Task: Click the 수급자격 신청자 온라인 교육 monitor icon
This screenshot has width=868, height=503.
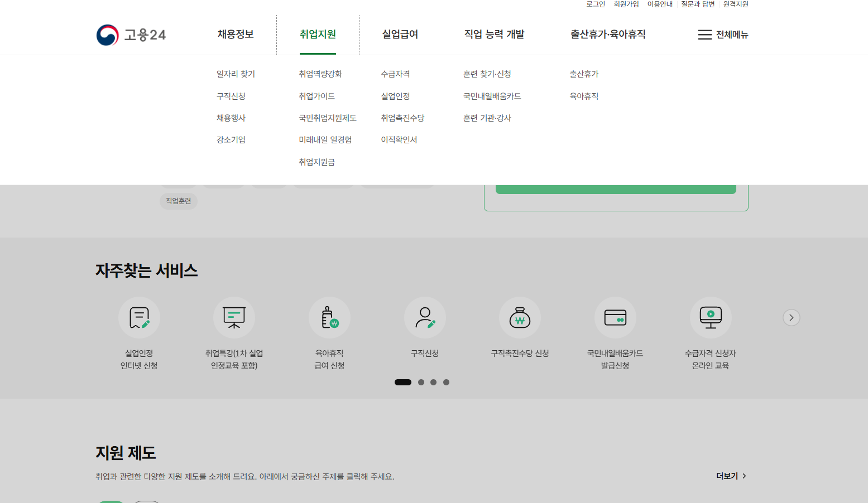Action: [710, 317]
